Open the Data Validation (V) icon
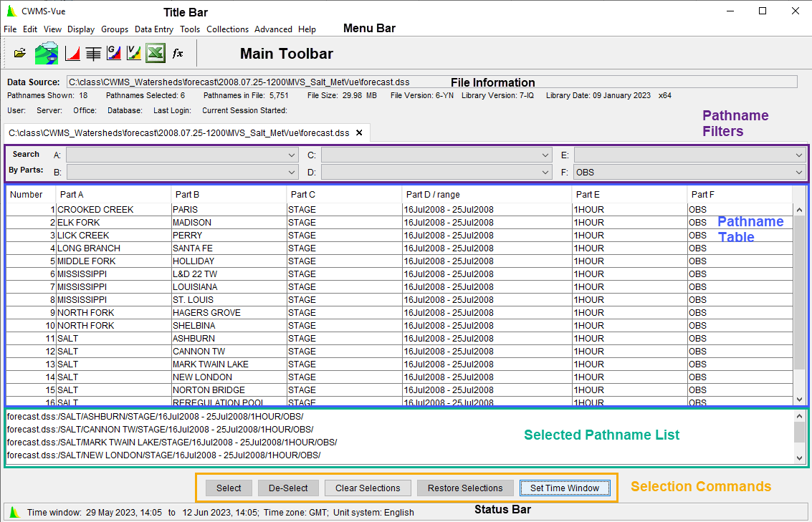Image resolution: width=812 pixels, height=522 pixels. pos(133,53)
